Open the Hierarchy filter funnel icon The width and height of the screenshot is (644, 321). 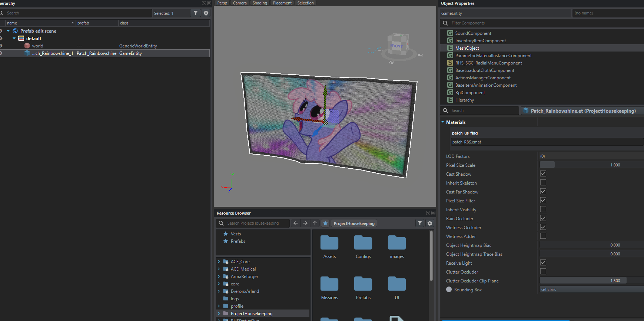[196, 13]
